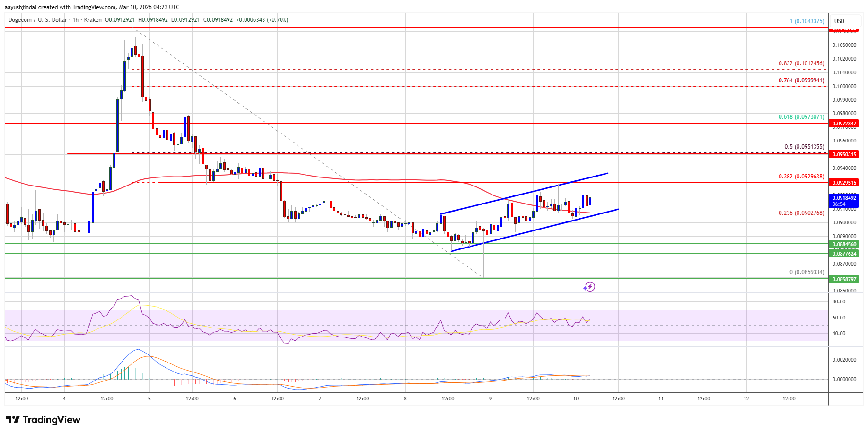Click the red 0.0929515 price tag
This screenshot has width=868, height=434.
coord(844,183)
